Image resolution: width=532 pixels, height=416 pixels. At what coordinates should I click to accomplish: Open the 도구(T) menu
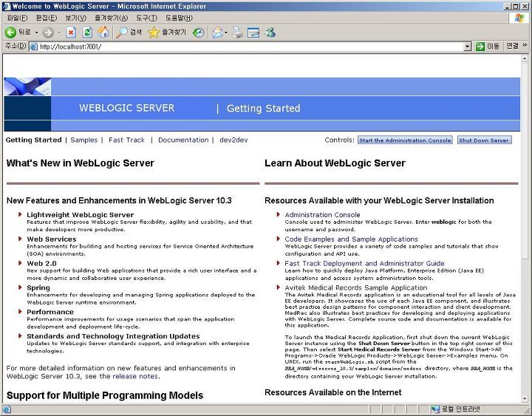[x=146, y=18]
